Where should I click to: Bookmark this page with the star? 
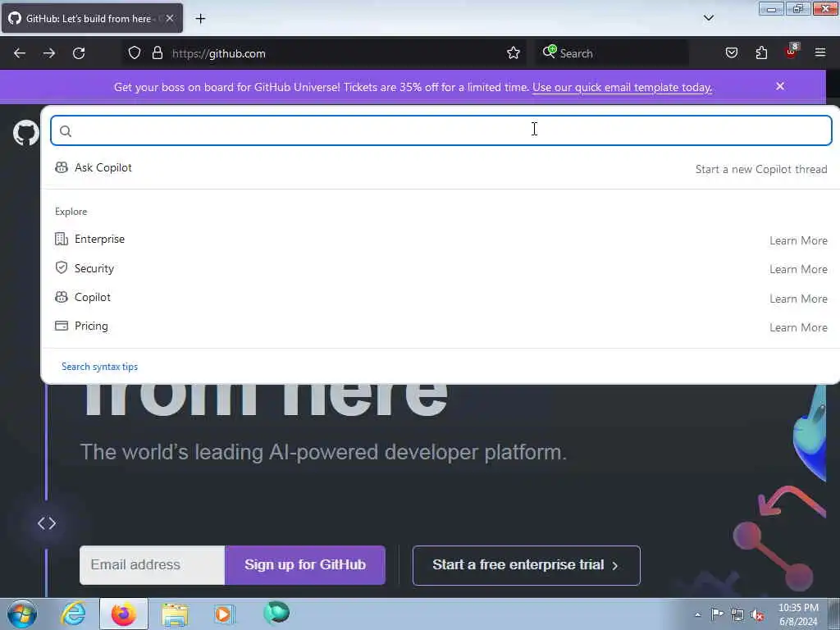tap(514, 53)
